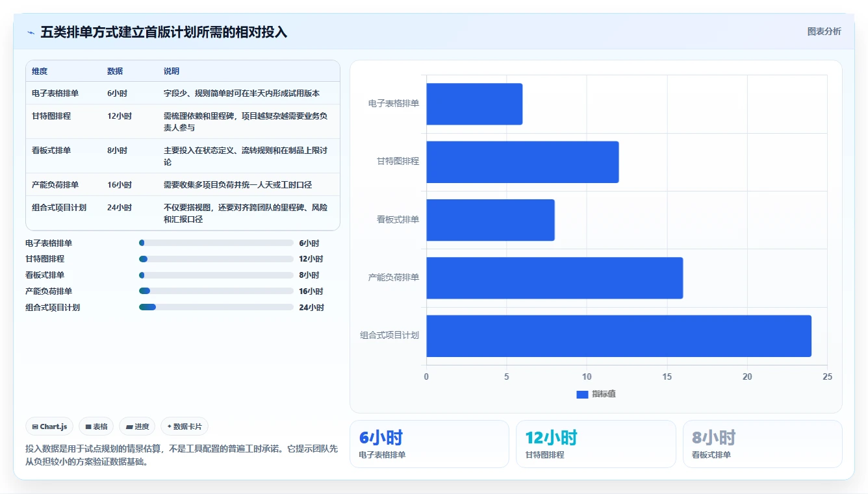Click description starting 主要投入在状态定义

246,156
